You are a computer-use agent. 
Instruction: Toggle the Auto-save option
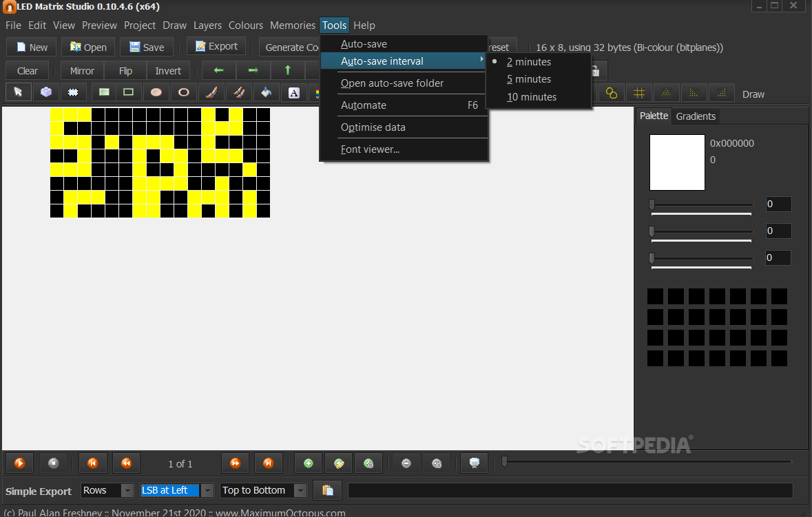pyautogui.click(x=404, y=44)
